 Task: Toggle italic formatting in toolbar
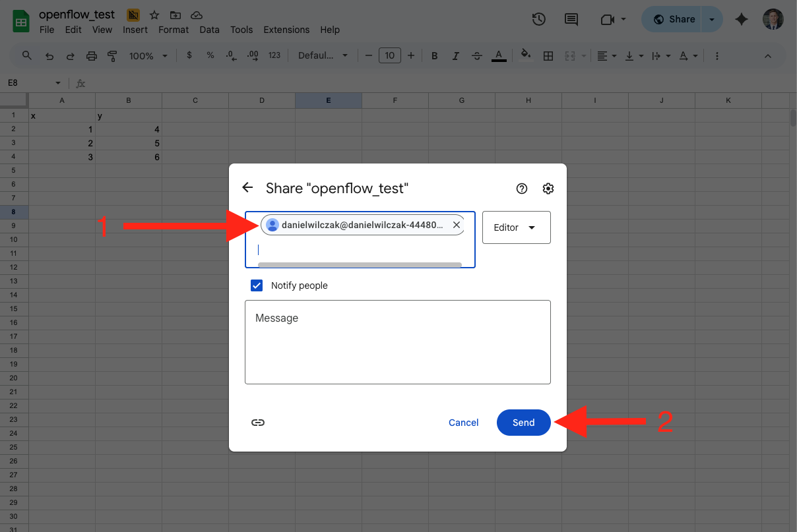(x=455, y=56)
